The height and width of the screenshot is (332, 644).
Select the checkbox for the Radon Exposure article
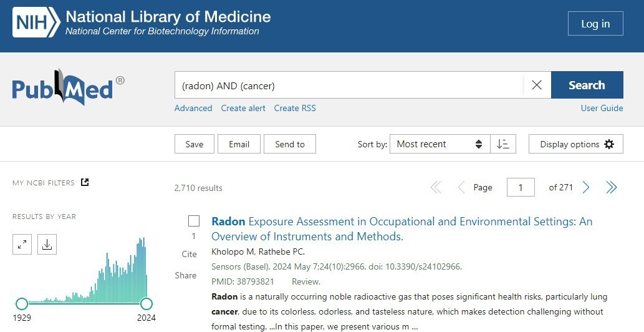[194, 221]
